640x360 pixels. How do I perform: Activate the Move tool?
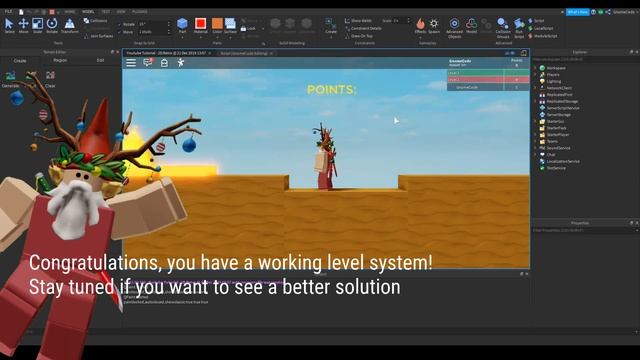coord(23,26)
